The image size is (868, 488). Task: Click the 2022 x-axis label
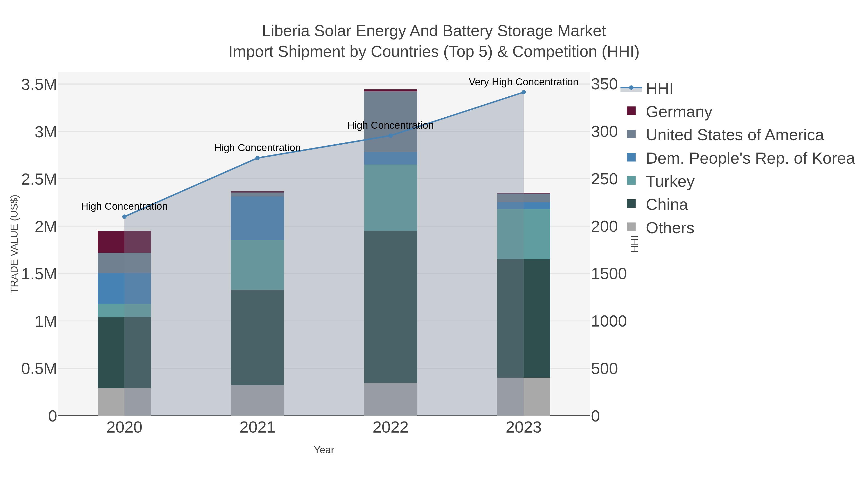coord(391,428)
